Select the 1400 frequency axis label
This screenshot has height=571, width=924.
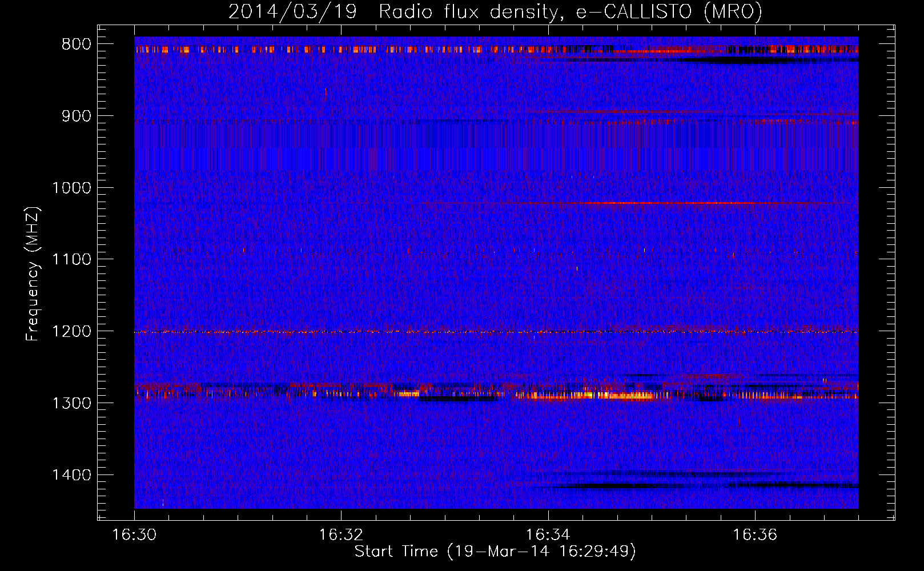point(71,475)
